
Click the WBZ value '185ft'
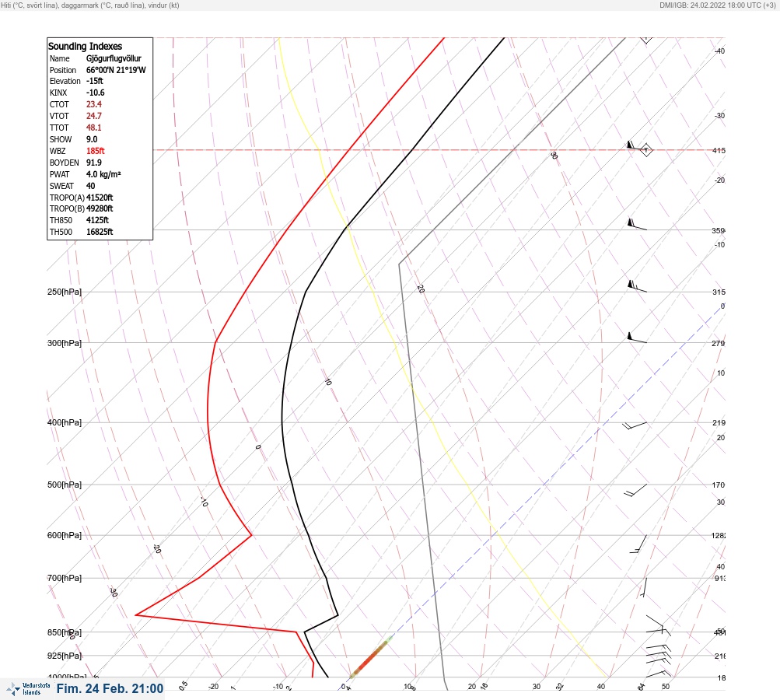click(96, 151)
